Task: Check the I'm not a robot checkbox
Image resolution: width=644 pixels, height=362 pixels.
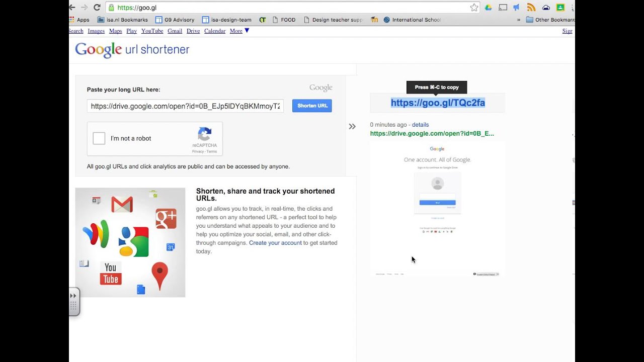Action: pos(99,138)
